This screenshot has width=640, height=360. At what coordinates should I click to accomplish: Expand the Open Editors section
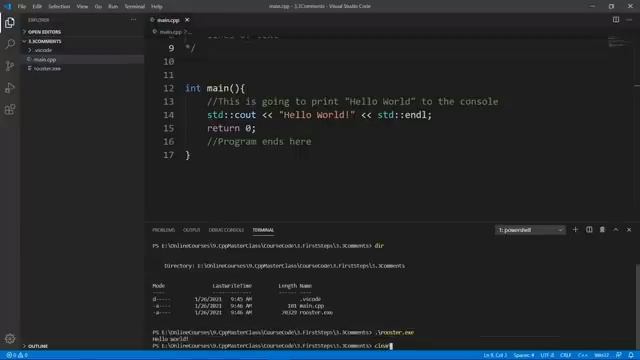click(x=44, y=32)
